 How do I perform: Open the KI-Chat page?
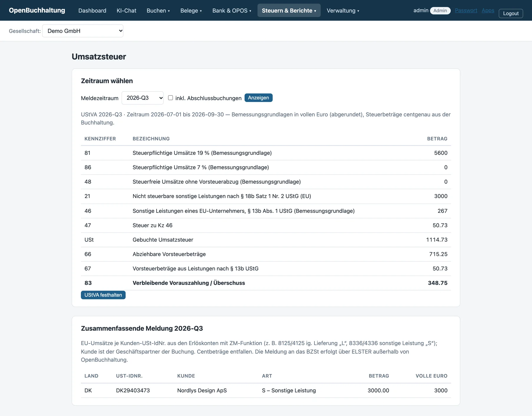tap(126, 11)
